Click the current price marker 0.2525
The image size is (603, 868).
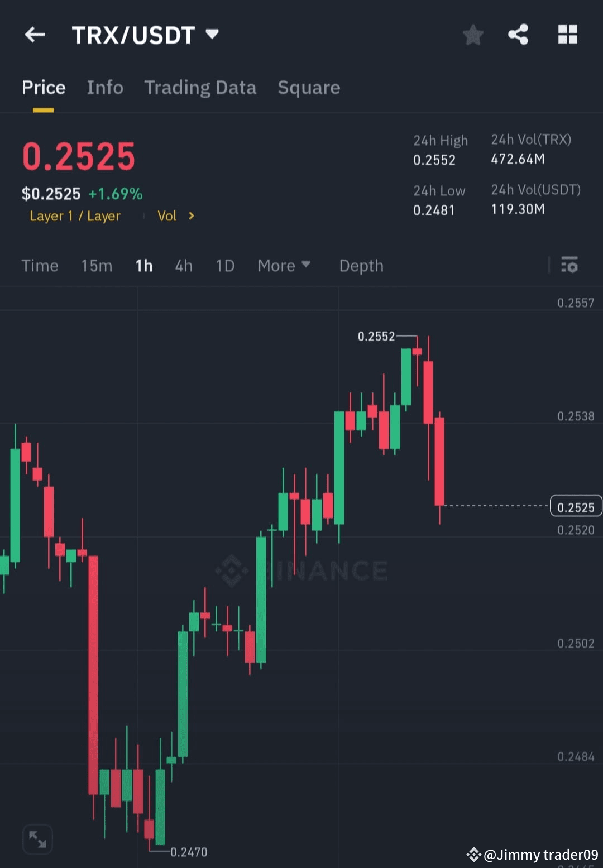click(x=576, y=506)
